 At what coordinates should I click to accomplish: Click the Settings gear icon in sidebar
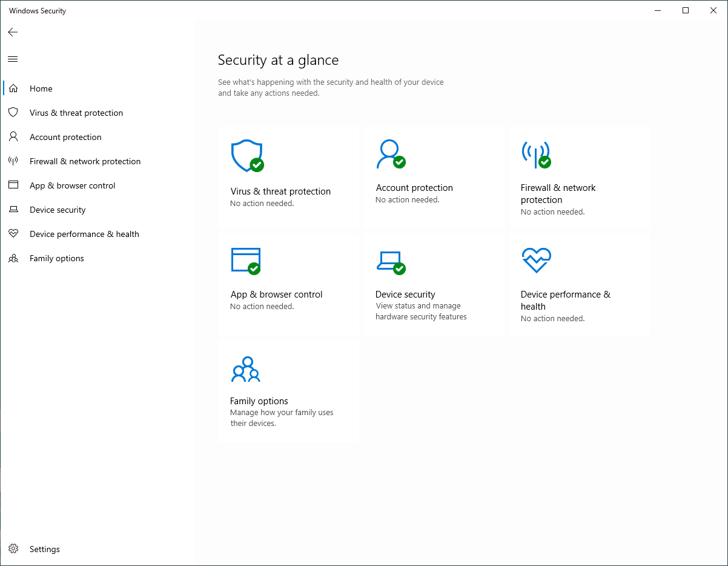pyautogui.click(x=13, y=549)
